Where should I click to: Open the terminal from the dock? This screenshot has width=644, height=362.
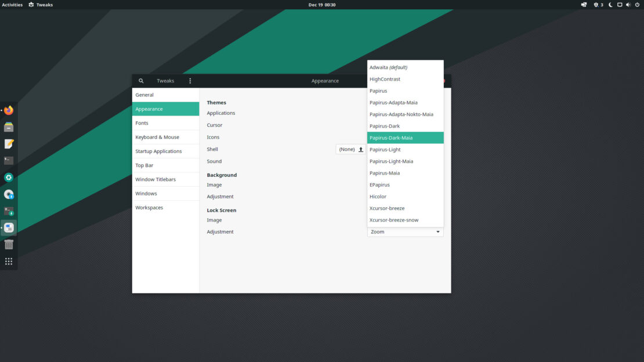coord(8,160)
